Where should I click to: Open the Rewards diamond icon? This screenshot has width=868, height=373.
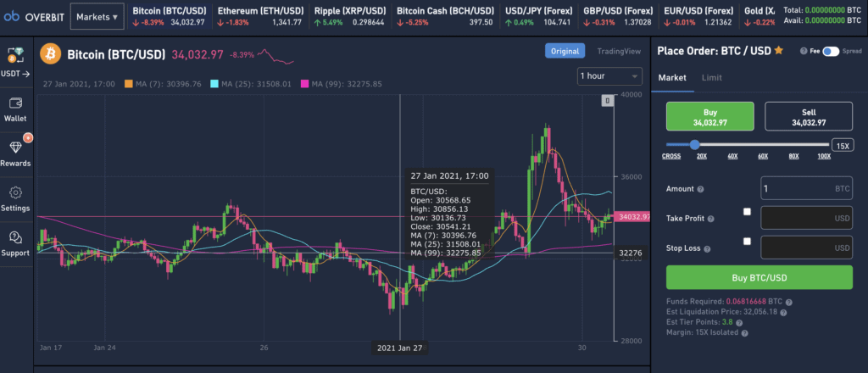(x=15, y=148)
